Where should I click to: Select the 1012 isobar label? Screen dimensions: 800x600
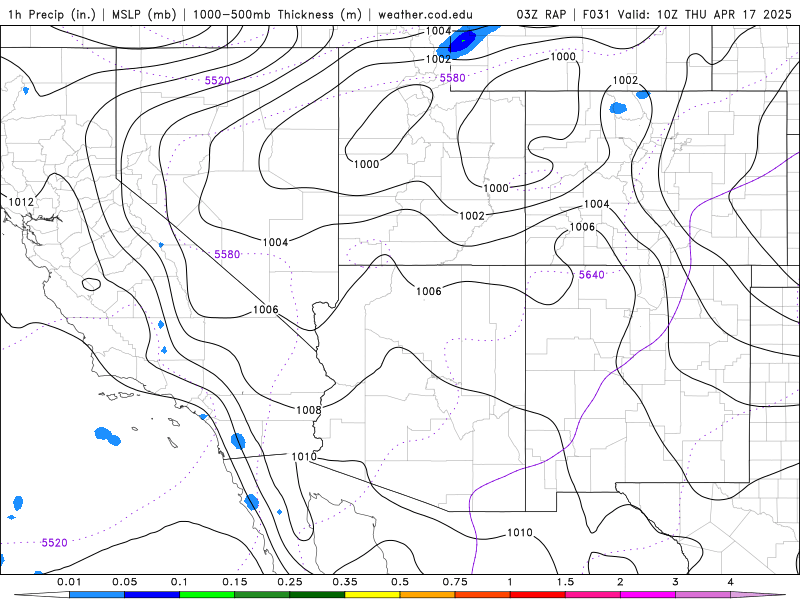pos(21,202)
